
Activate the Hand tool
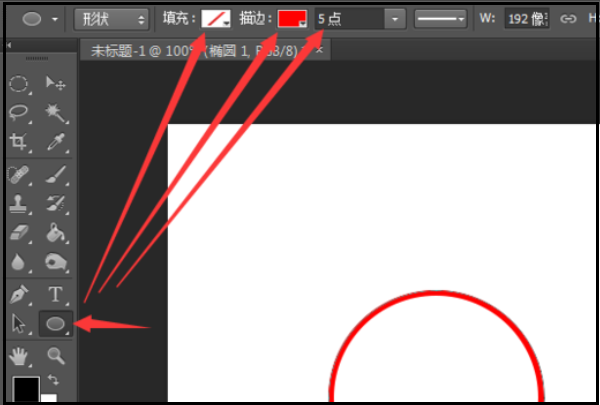click(x=20, y=355)
